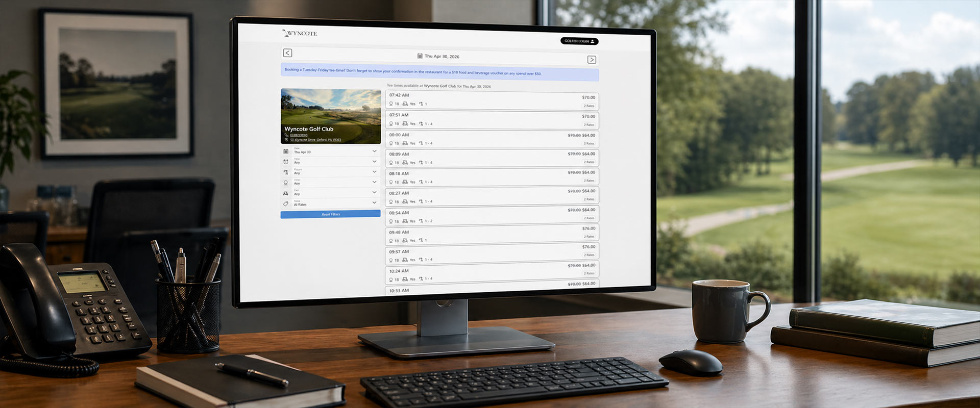The width and height of the screenshot is (980, 408).
Task: Select the 09:48 AM tee time
Action: pos(492,234)
